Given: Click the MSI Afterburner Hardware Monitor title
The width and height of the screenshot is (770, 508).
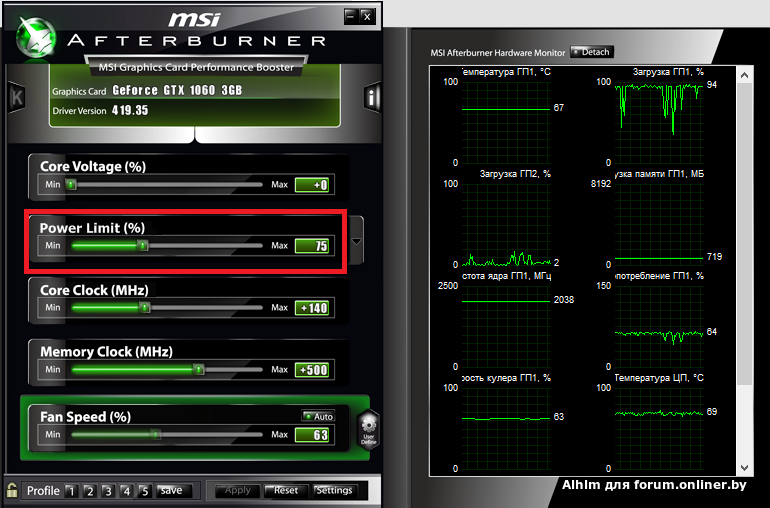Looking at the screenshot, I should point(498,53).
